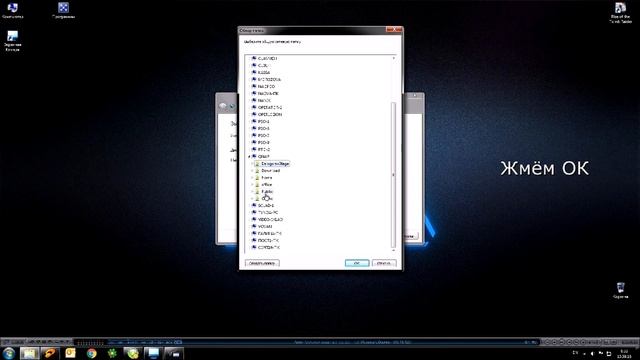The height and width of the screenshot is (360, 640).
Task: Expand the Download folder node
Action: pyautogui.click(x=252, y=171)
